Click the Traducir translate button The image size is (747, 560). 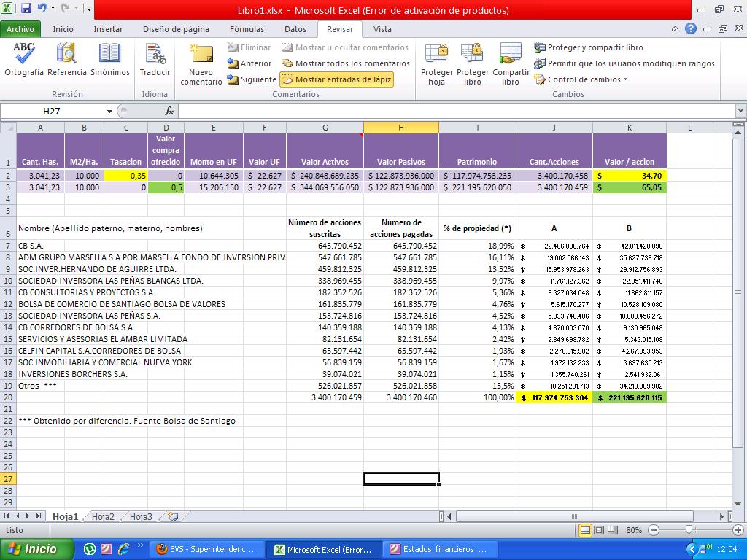click(x=155, y=60)
